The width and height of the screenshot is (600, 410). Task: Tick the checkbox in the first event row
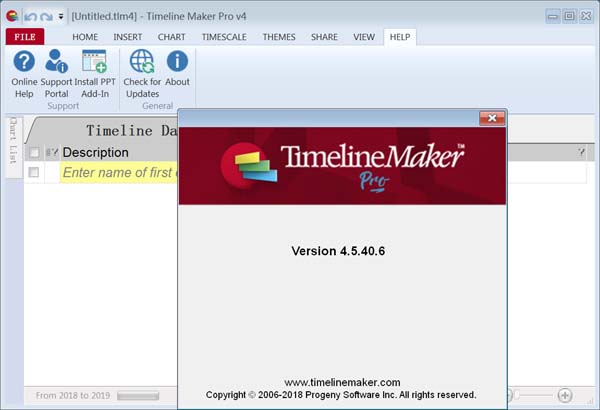click(34, 173)
